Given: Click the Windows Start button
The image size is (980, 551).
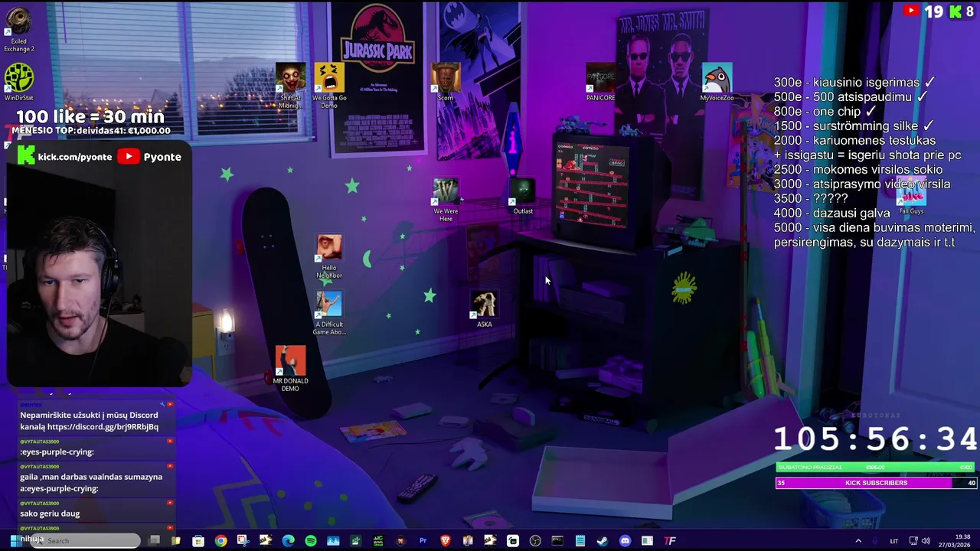Looking at the screenshot, I should [x=16, y=540].
